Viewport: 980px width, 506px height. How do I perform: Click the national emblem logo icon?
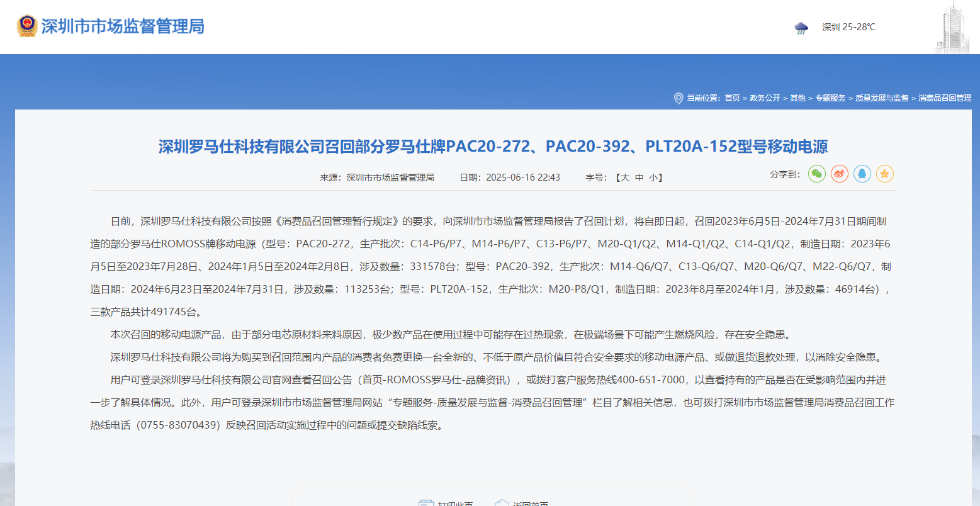coord(27,26)
